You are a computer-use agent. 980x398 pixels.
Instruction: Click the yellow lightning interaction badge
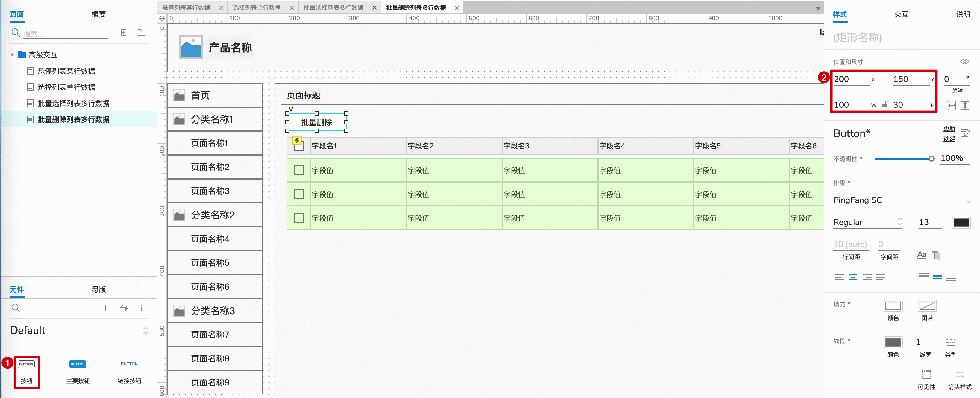click(x=297, y=141)
